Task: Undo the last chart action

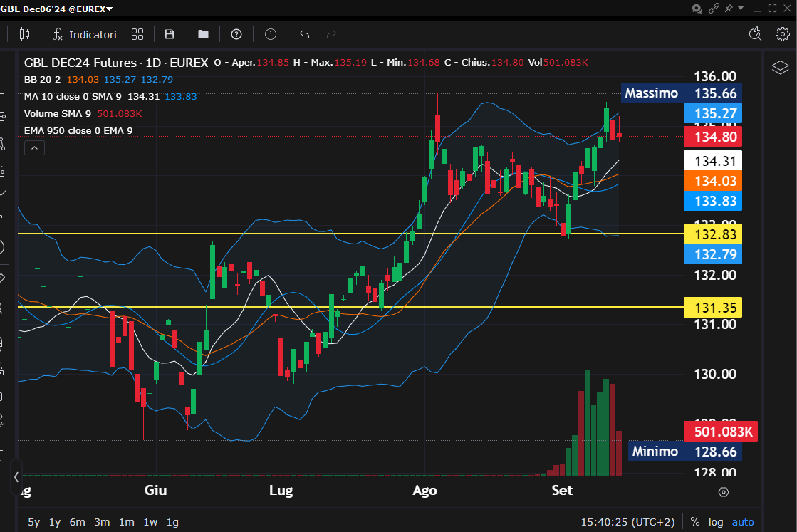Action: point(305,34)
